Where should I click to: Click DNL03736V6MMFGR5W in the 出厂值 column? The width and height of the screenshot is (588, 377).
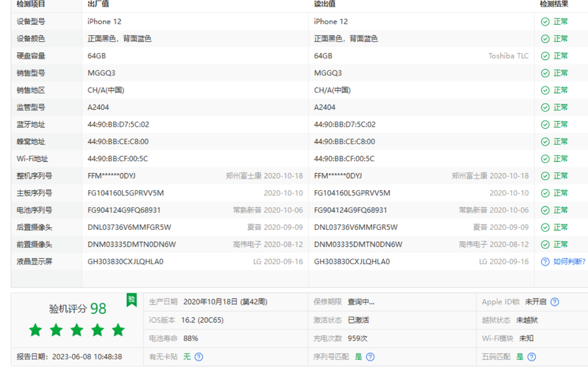click(x=129, y=227)
